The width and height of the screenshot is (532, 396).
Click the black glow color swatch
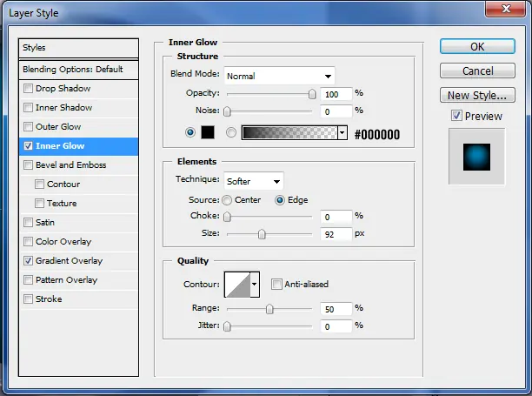(208, 132)
